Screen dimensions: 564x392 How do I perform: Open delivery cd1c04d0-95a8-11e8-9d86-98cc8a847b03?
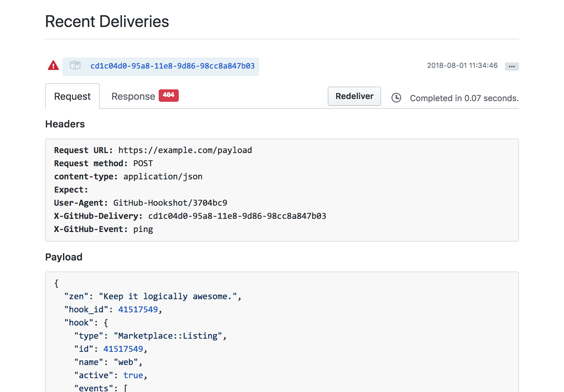pos(173,66)
